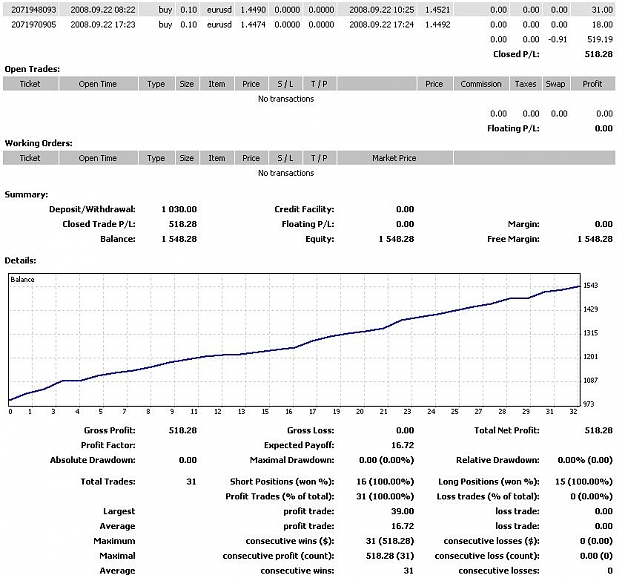625x578 pixels.
Task: Click the Total Trades label
Action: click(108, 482)
